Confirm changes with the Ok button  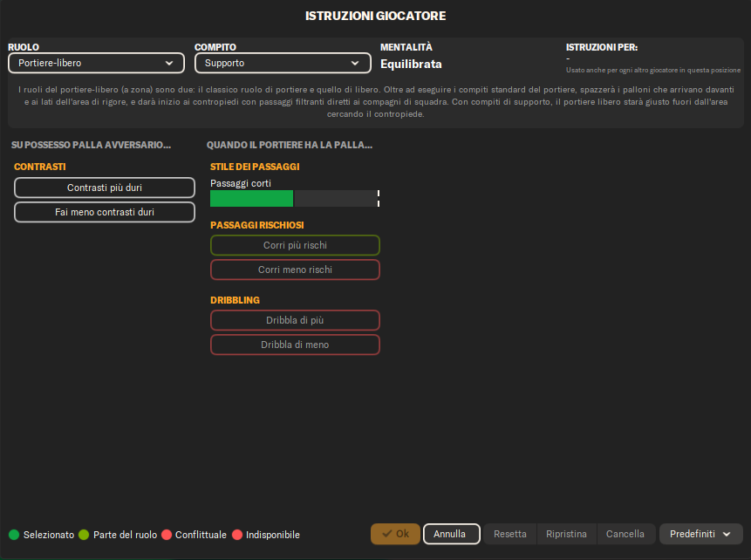tap(395, 534)
